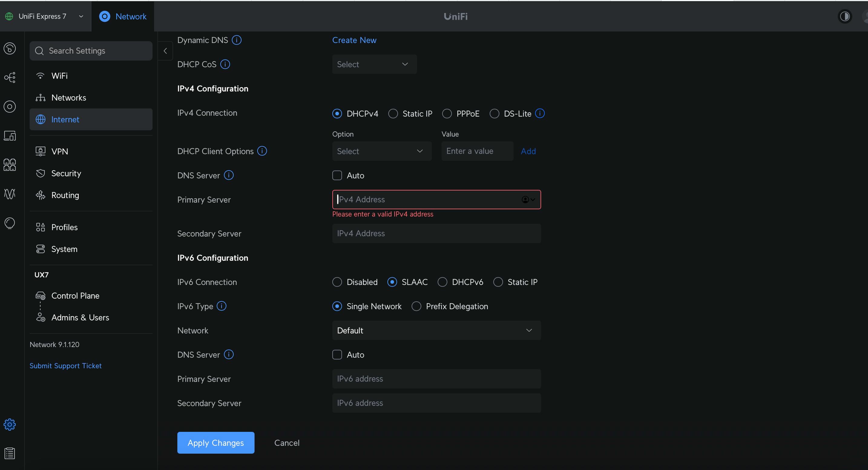
Task: Click the magnifier icon in Search Settings
Action: click(39, 51)
